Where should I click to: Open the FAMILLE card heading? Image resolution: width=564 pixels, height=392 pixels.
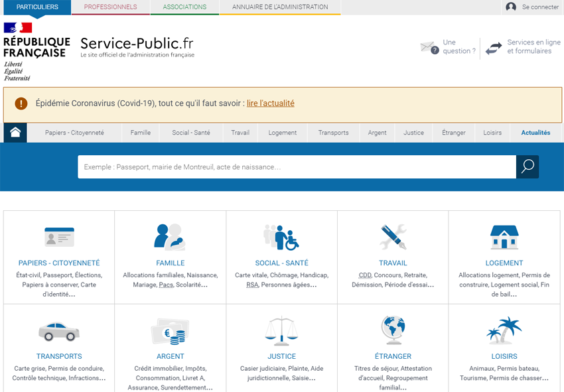[x=170, y=263]
